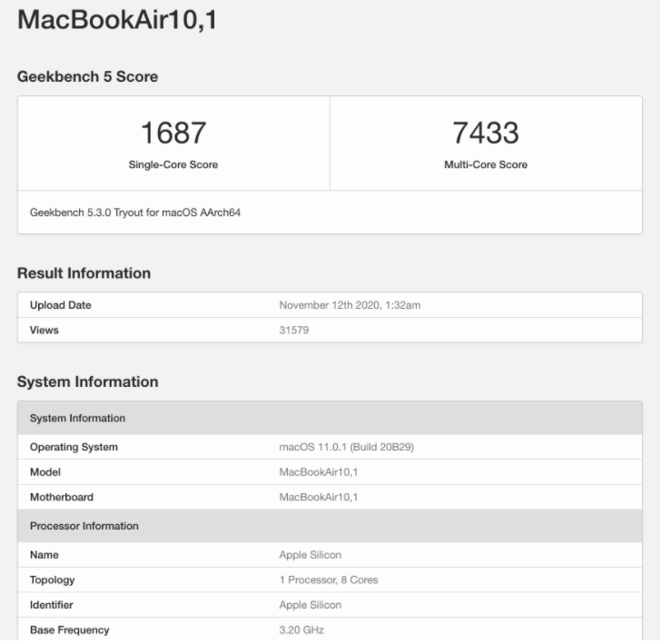The image size is (662, 644).
Task: Click the Base Frequency row label
Action: (x=69, y=629)
